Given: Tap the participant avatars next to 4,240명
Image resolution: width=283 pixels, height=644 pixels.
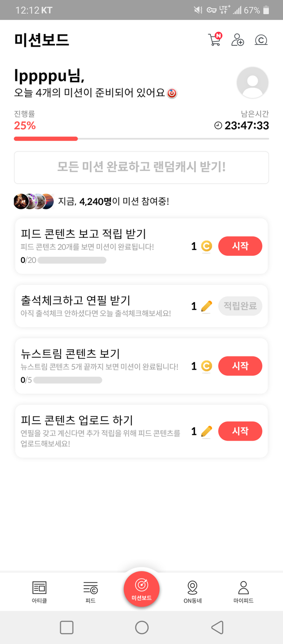Looking at the screenshot, I should point(34,201).
